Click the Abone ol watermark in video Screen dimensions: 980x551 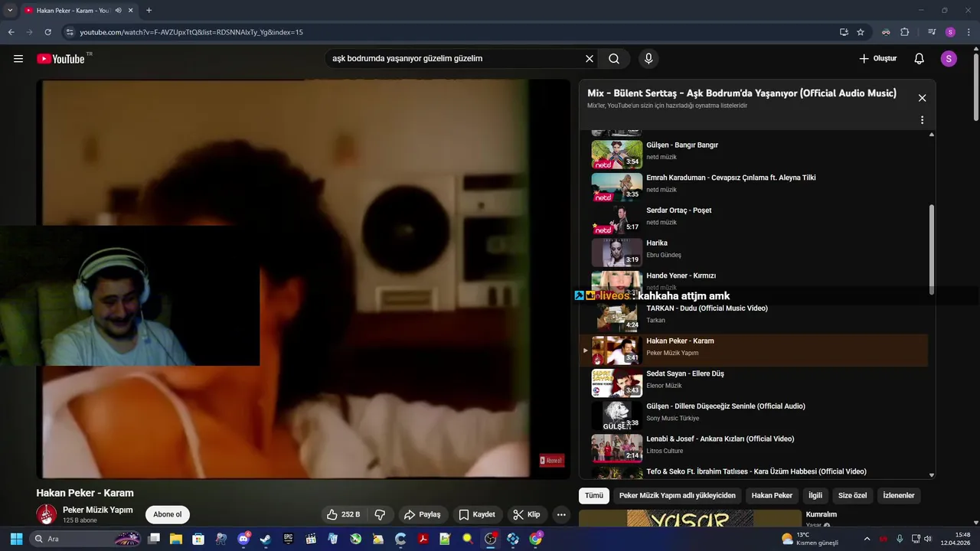click(x=552, y=460)
